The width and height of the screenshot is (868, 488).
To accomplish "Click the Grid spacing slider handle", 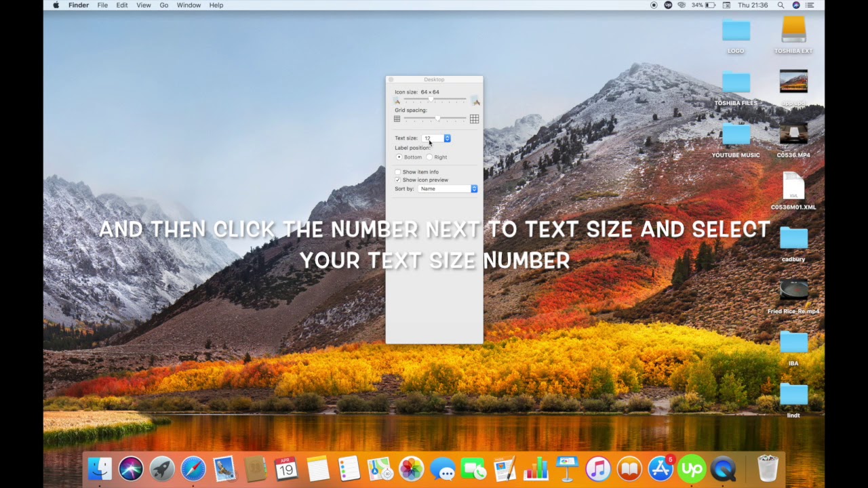I will point(437,119).
